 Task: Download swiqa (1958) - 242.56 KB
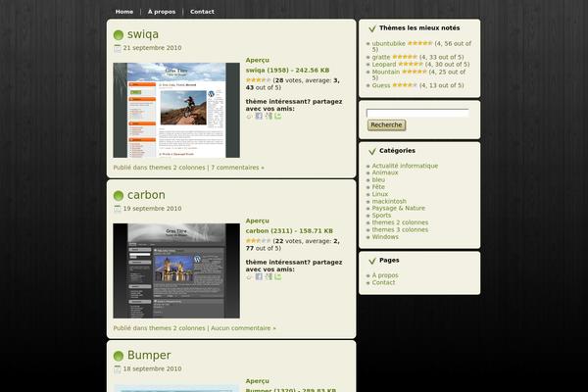[287, 71]
